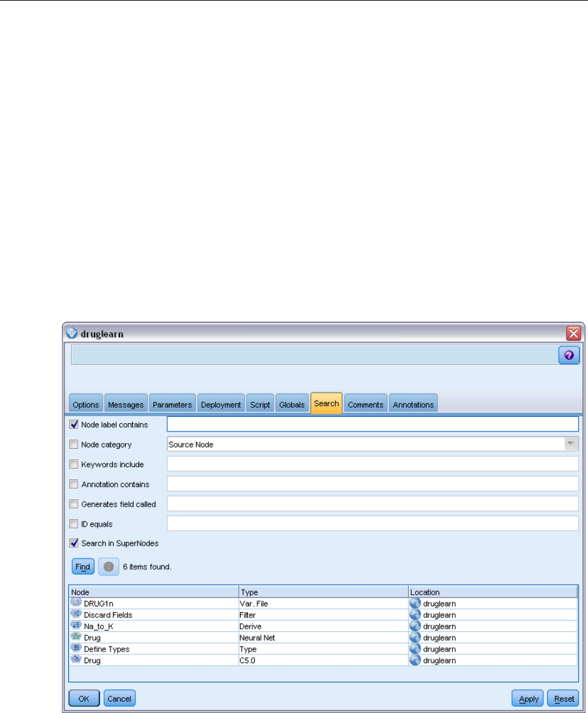Click the Discard Fields filter node icon
Image resolution: width=588 pixels, height=713 pixels.
click(x=76, y=614)
